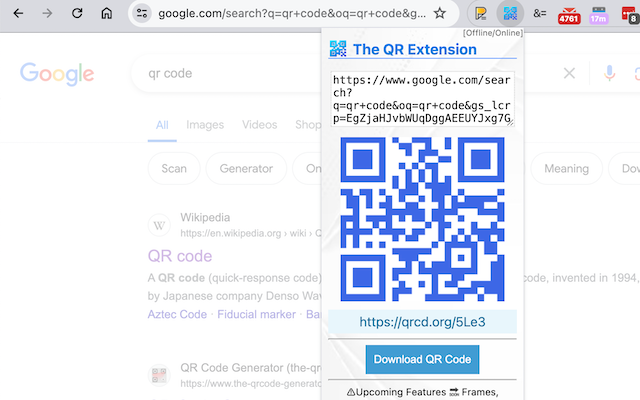
Task: Click the Google logo
Action: [57, 74]
